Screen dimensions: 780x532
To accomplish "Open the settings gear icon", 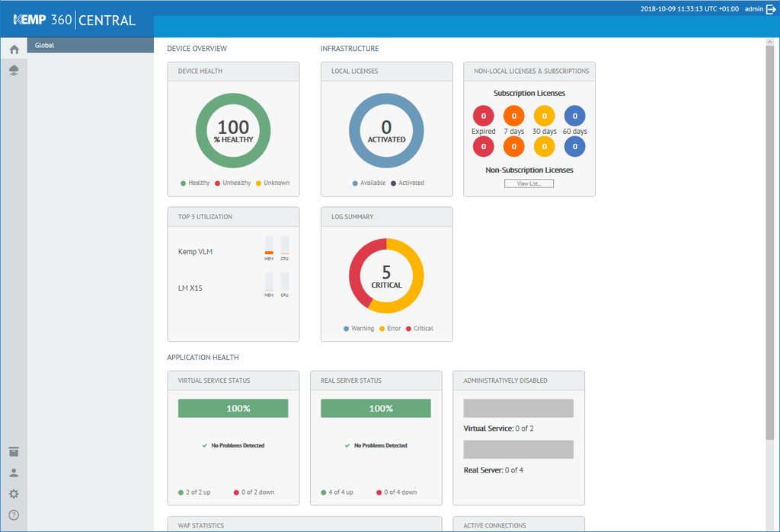I will pyautogui.click(x=13, y=494).
